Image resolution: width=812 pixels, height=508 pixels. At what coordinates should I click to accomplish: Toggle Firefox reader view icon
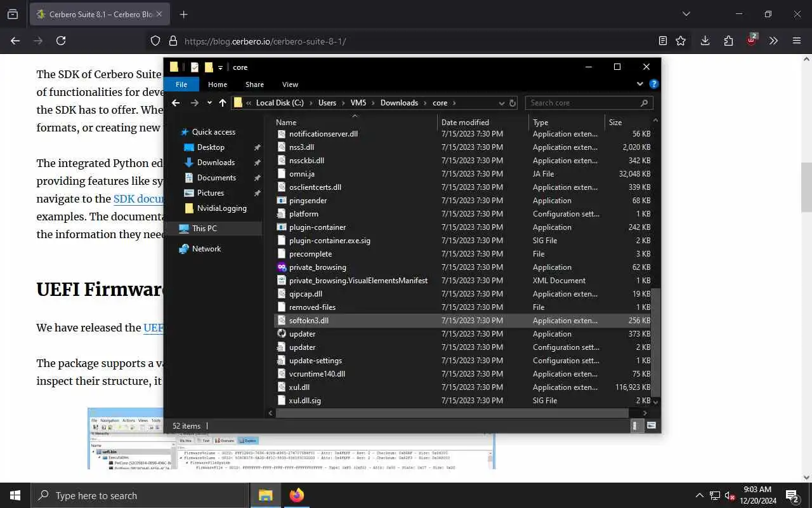[x=662, y=41]
